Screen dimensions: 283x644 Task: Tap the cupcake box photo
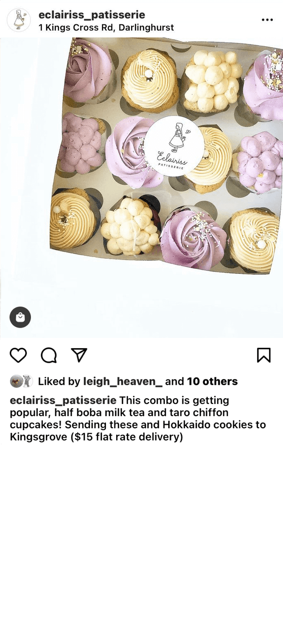[141, 188]
